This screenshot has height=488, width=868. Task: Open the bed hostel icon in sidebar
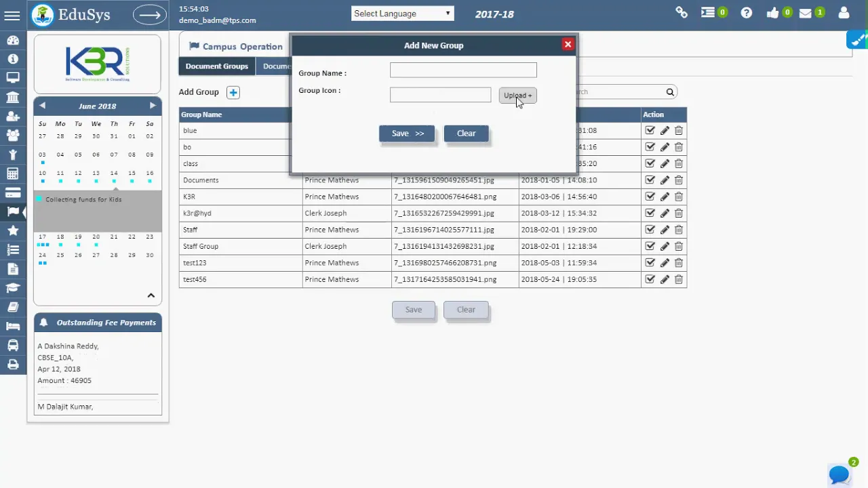tap(12, 326)
